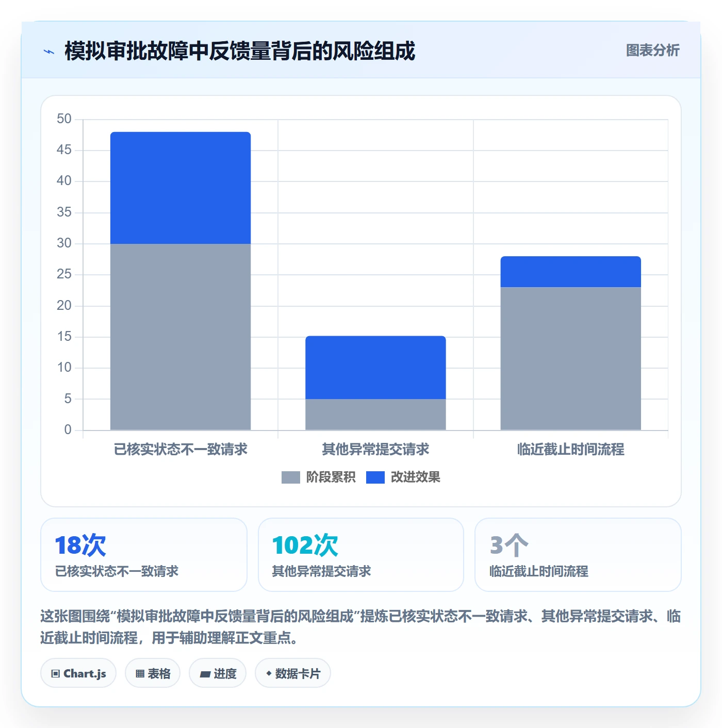Click blue segment of 已核实状态不一致请求 bar

pos(180,188)
